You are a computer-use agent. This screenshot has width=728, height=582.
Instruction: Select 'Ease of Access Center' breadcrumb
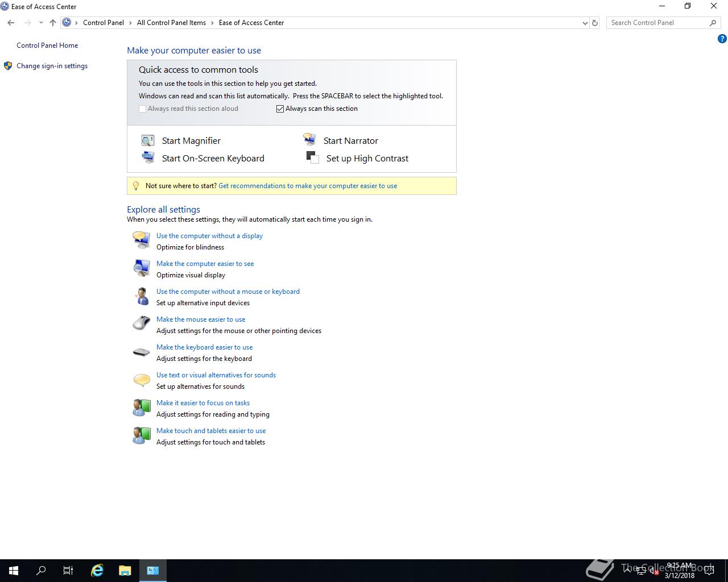point(251,23)
